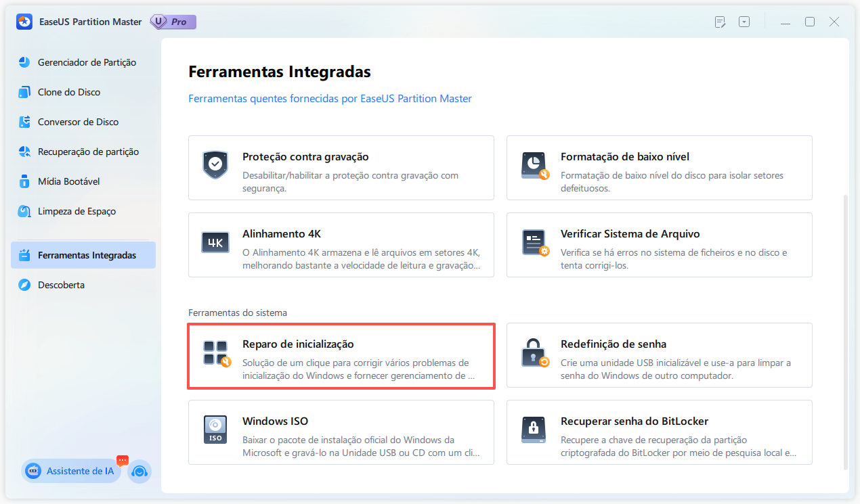Click the EaseUS Partition Master title text
This screenshot has height=504, width=860.
point(90,22)
